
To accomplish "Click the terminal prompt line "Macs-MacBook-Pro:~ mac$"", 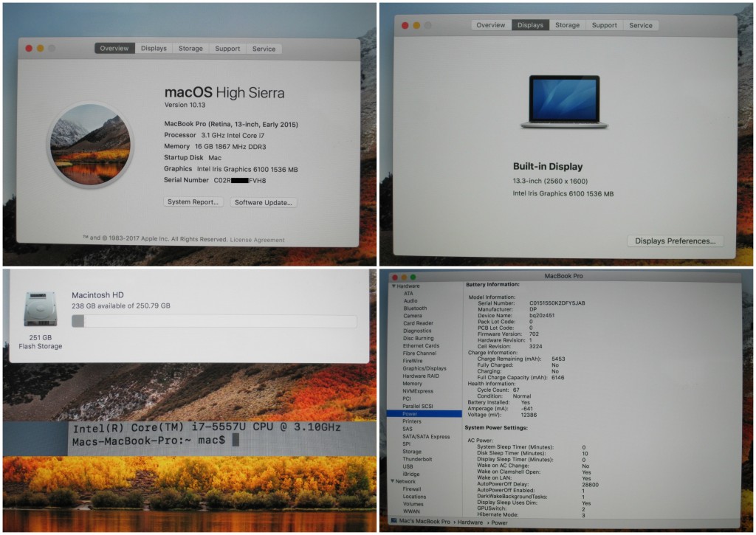I will (x=148, y=440).
